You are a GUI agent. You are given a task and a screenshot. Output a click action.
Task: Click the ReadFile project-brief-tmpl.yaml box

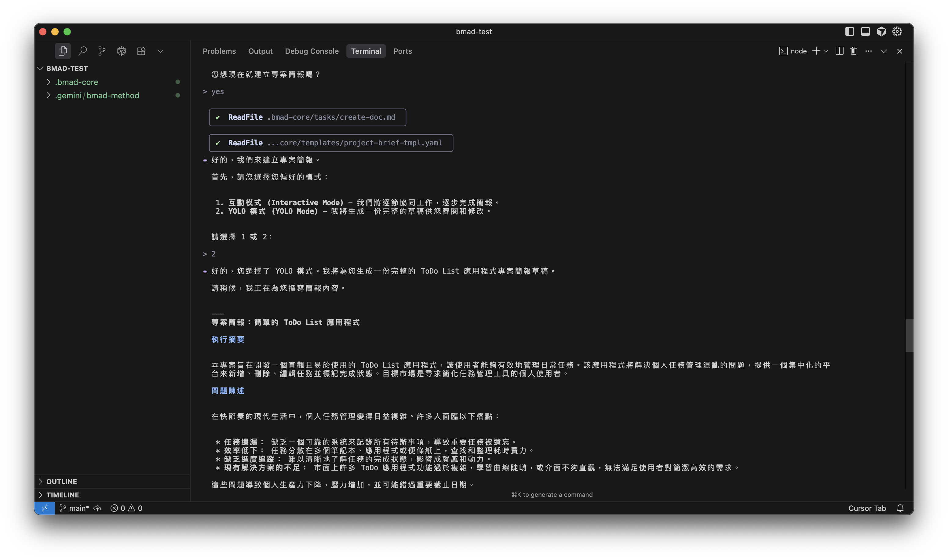click(331, 143)
